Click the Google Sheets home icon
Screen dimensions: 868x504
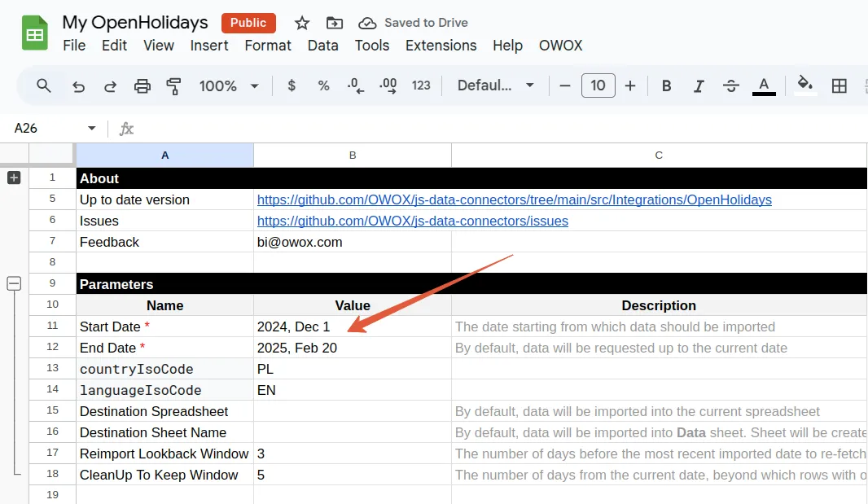click(x=34, y=33)
